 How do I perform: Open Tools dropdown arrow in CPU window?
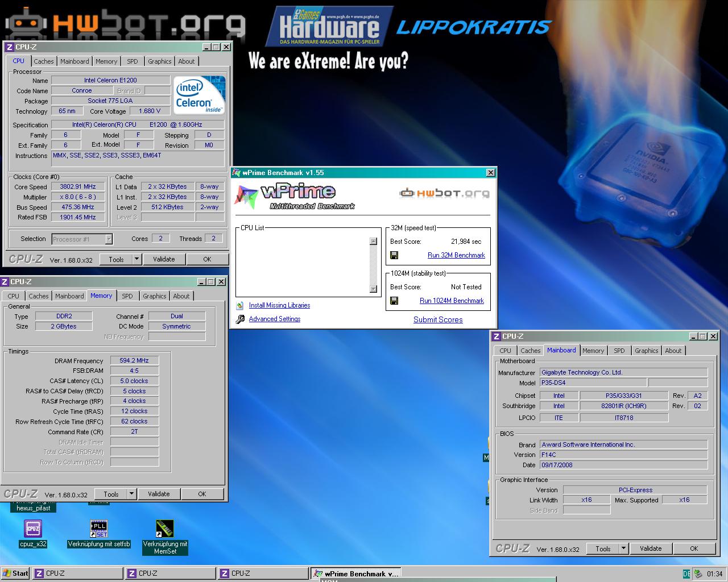coord(136,259)
